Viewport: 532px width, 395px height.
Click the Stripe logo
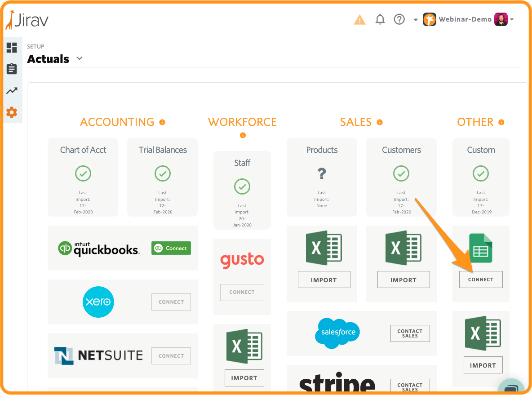[x=337, y=382]
